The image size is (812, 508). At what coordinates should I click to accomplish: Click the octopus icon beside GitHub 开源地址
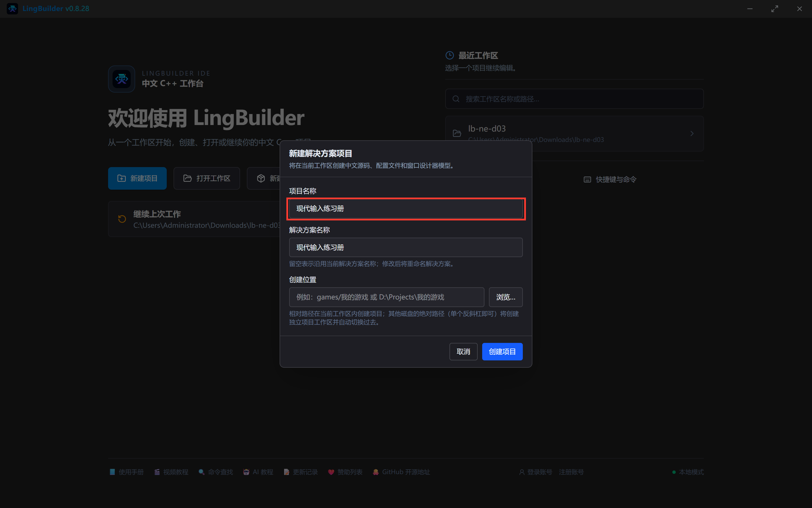(376, 472)
